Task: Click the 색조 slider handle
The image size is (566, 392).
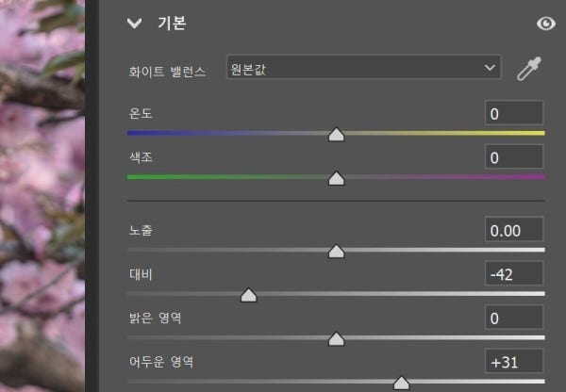Action: [x=336, y=177]
